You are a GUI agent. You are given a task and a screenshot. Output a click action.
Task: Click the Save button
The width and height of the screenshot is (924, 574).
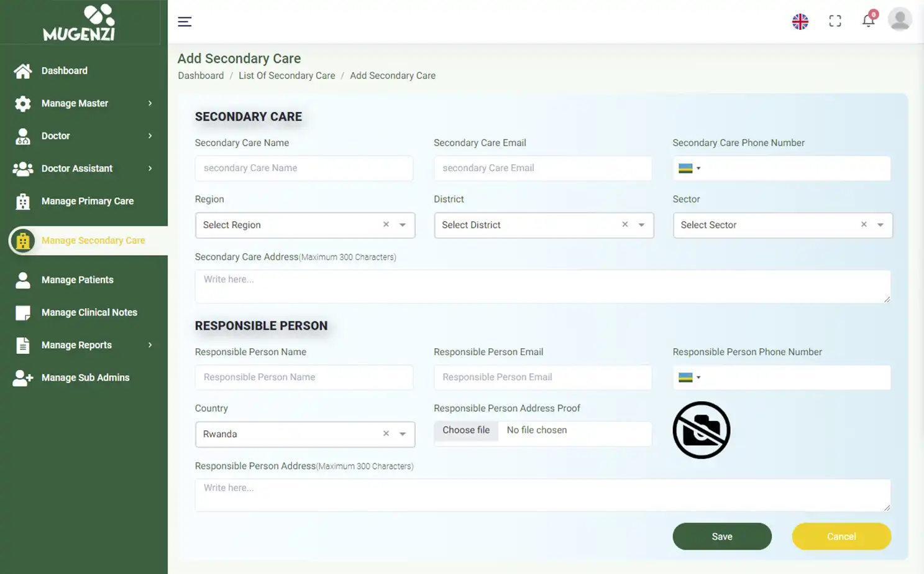click(x=721, y=536)
